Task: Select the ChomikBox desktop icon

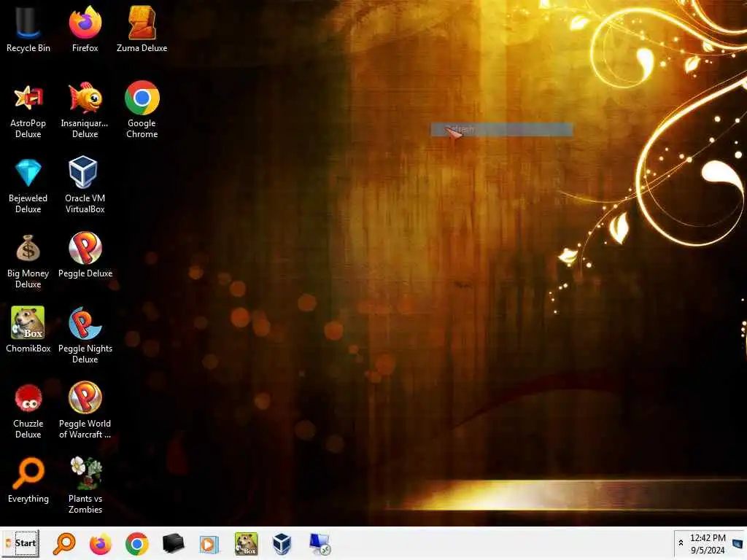Action: (x=28, y=330)
